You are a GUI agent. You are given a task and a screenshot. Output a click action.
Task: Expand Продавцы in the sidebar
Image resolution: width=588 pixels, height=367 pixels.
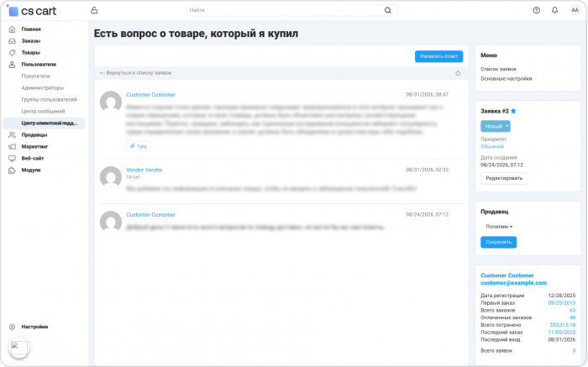34,135
